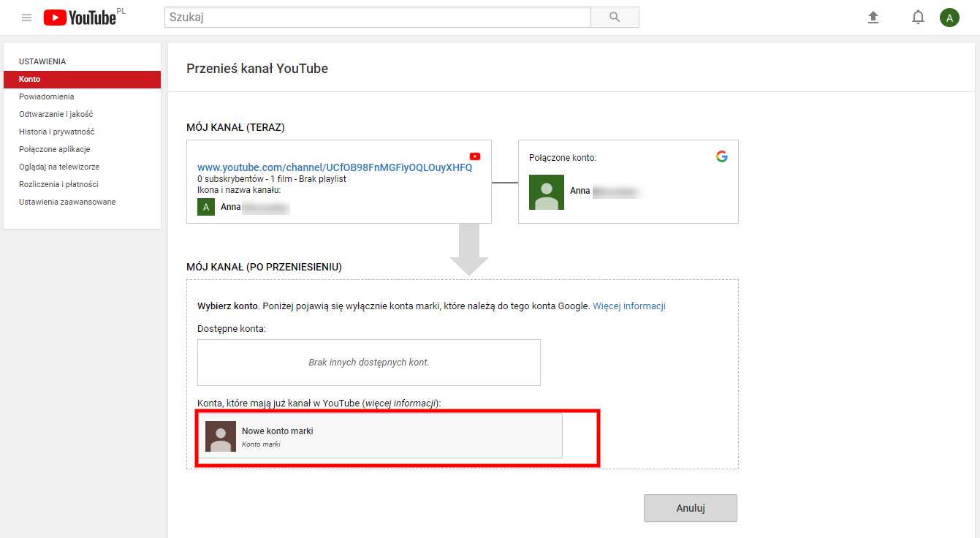Viewport: 980px width, 538px height.
Task: Click the Więcej informacji link
Action: click(x=628, y=306)
